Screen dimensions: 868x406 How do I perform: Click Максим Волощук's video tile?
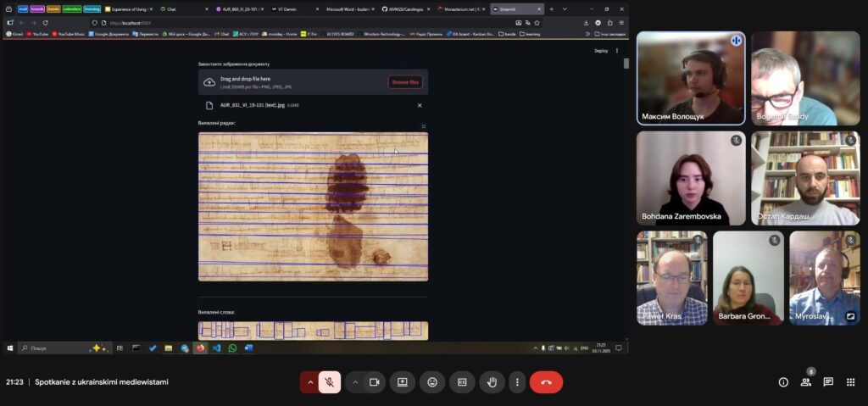tap(690, 78)
